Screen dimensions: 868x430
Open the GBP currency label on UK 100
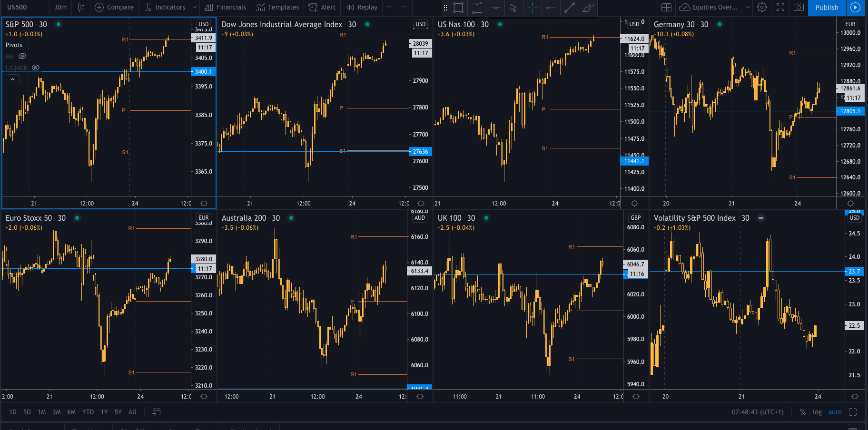(636, 218)
